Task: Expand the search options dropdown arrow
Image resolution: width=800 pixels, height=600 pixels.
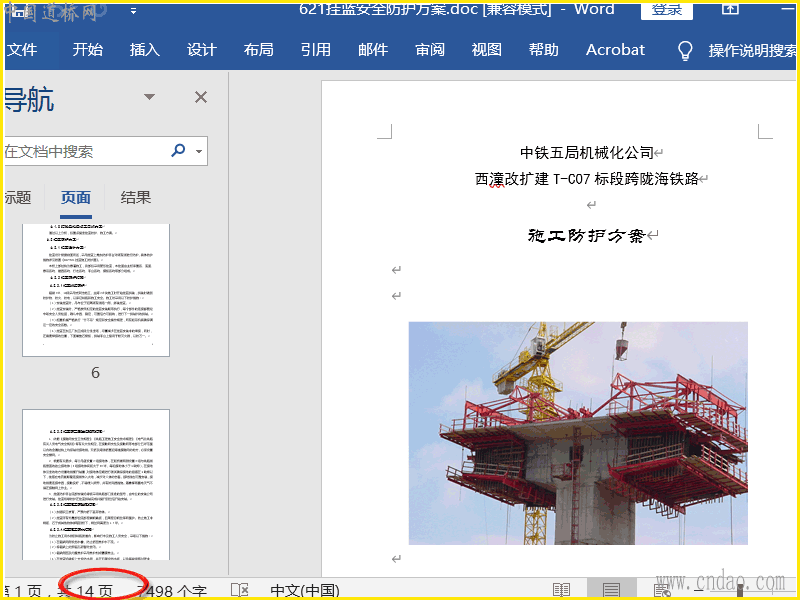Action: click(199, 152)
